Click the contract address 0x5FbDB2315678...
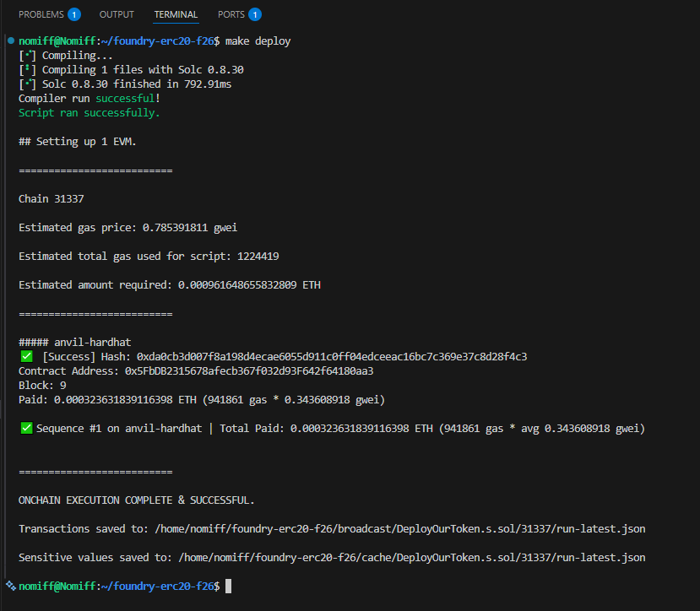This screenshot has height=611, width=700. pos(249,370)
